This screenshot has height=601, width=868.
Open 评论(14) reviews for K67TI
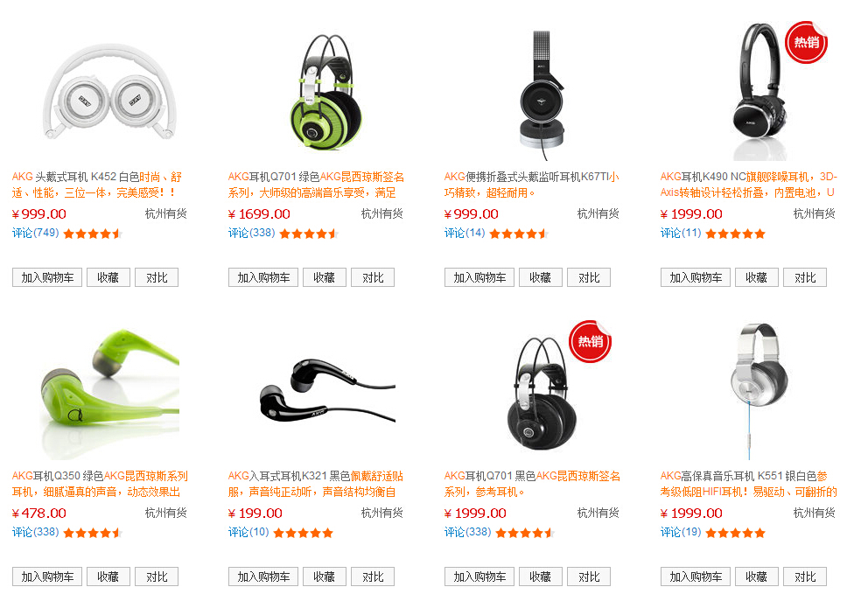point(465,233)
